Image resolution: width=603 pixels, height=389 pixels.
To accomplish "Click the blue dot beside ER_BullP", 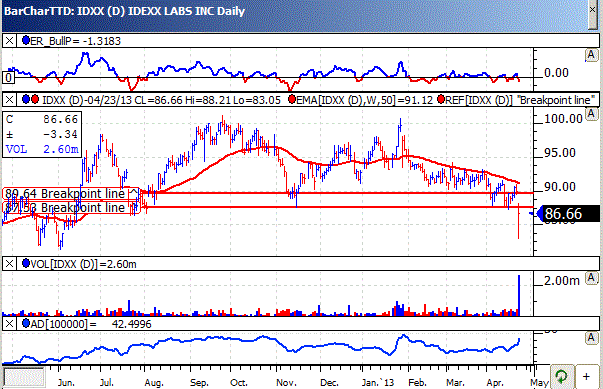I will [x=26, y=40].
